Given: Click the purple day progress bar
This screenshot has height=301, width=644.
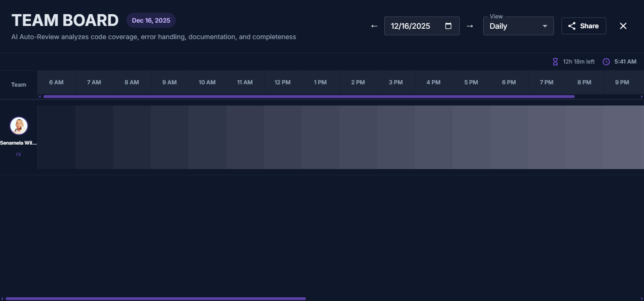Looking at the screenshot, I should (306, 97).
